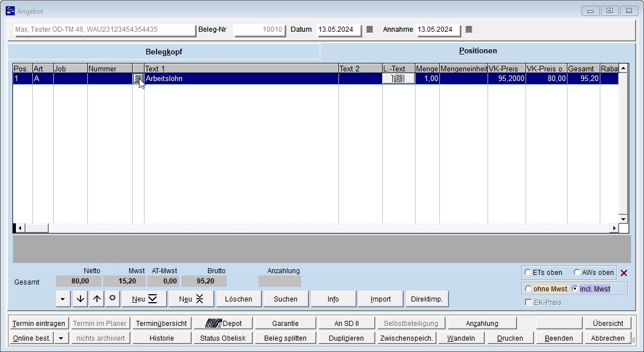This screenshot has width=644, height=352.
Task: Click the customer field Max, Tester
Action: coord(104,29)
